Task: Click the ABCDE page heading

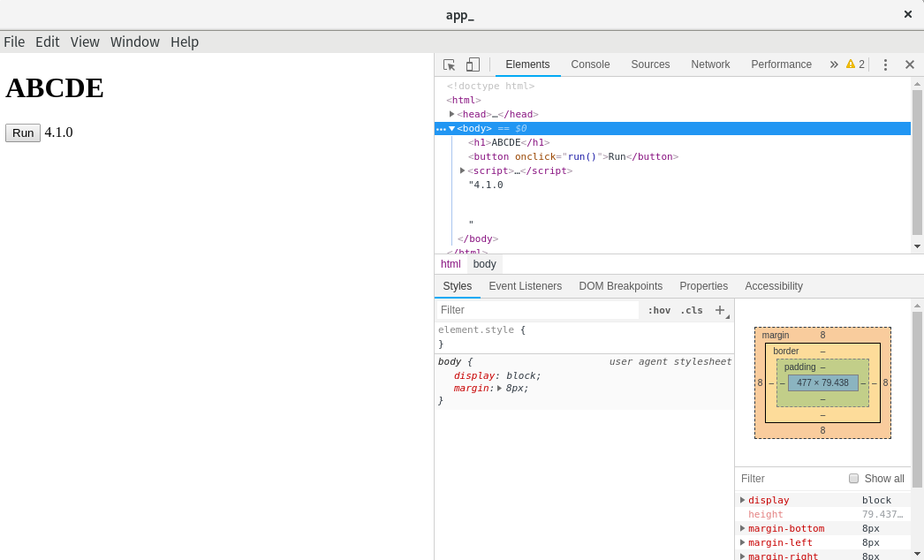Action: click(x=54, y=87)
